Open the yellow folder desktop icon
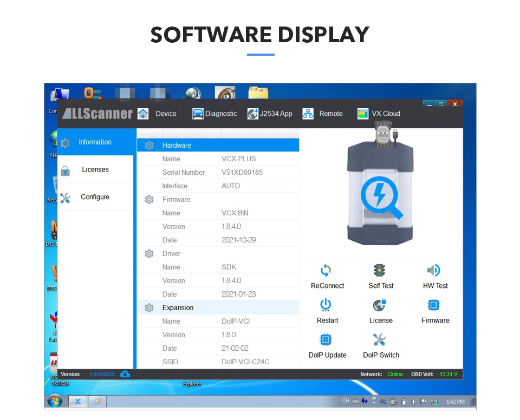The width and height of the screenshot is (520, 420). 258,93
